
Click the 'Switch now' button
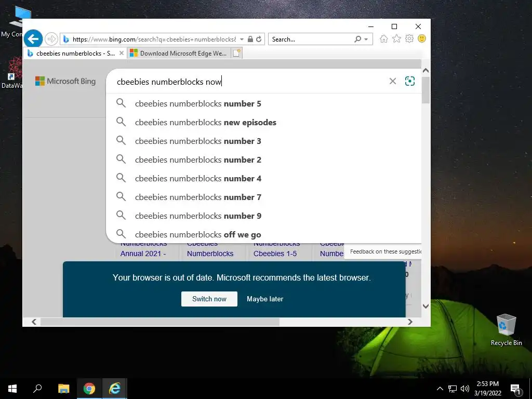tap(209, 299)
